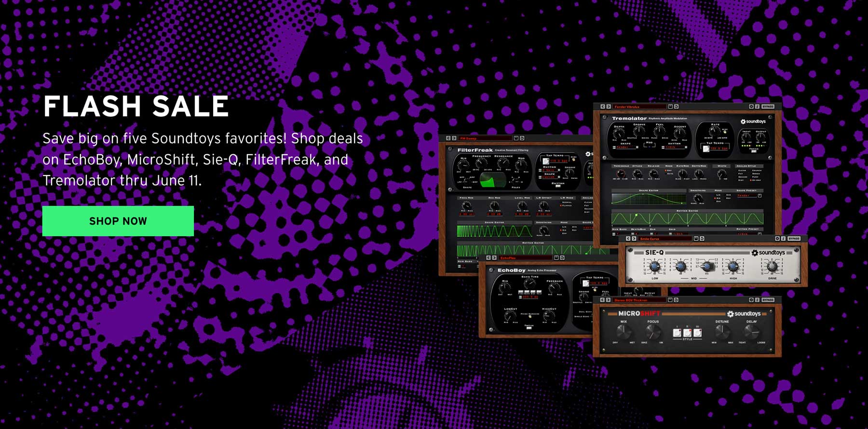Click Tremolator revert preset icon
This screenshot has height=429, width=868.
click(676, 107)
